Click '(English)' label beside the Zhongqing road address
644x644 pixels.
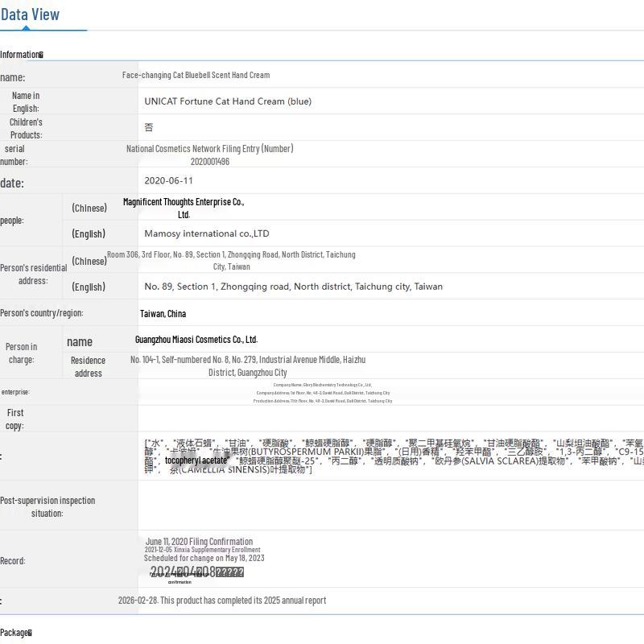(x=89, y=287)
